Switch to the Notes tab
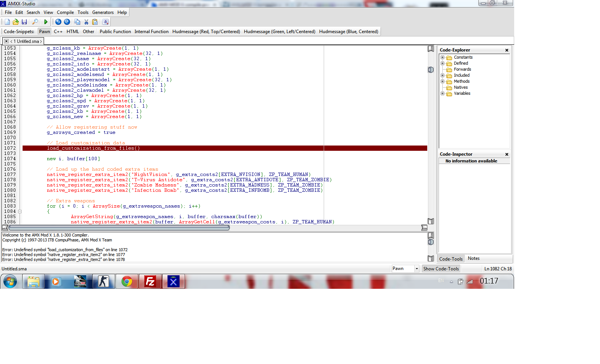The width and height of the screenshot is (600, 364). 474,258
